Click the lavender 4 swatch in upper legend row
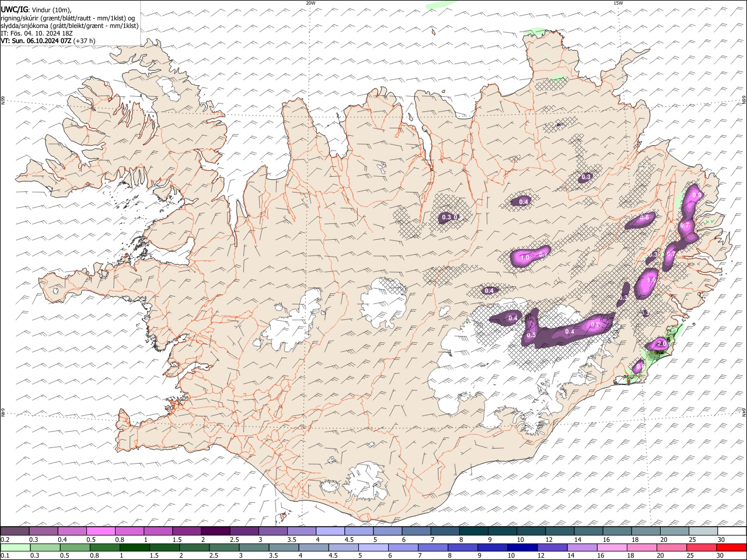The width and height of the screenshot is (747, 560). pyautogui.click(x=330, y=531)
